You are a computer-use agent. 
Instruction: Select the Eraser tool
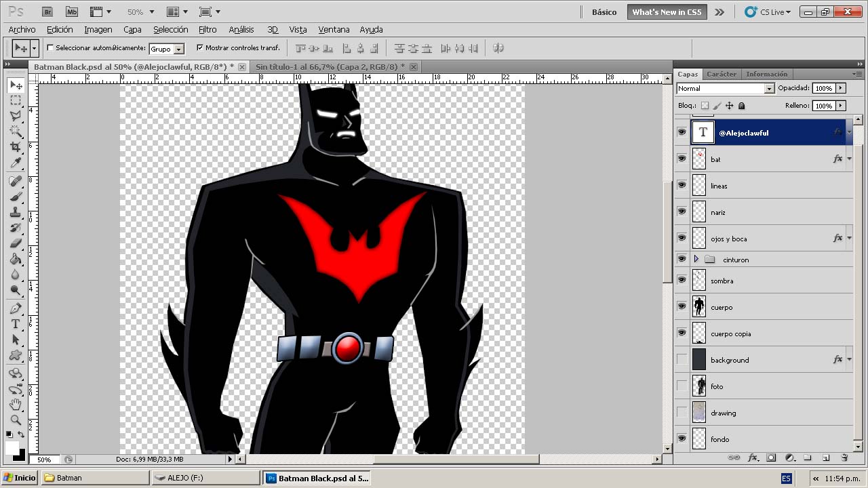(x=16, y=243)
